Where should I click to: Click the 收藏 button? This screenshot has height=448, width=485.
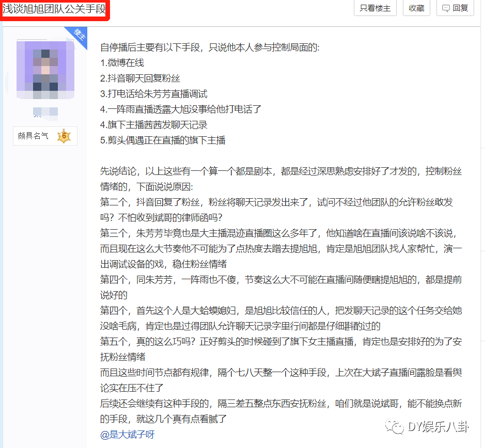tap(416, 8)
